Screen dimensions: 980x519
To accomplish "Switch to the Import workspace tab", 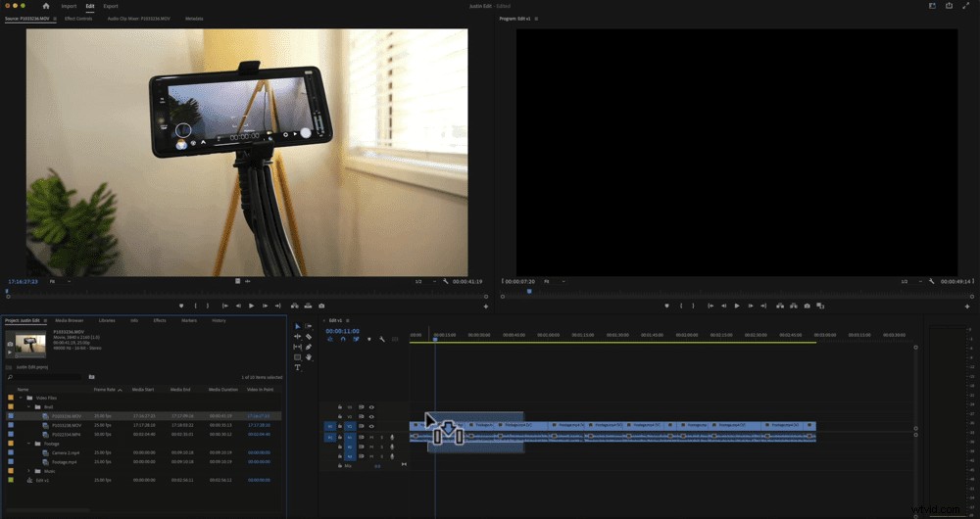I will coord(69,6).
